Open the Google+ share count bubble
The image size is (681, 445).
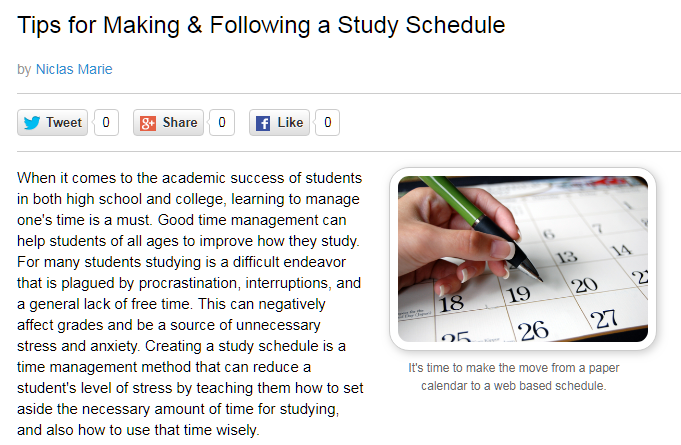point(222,123)
